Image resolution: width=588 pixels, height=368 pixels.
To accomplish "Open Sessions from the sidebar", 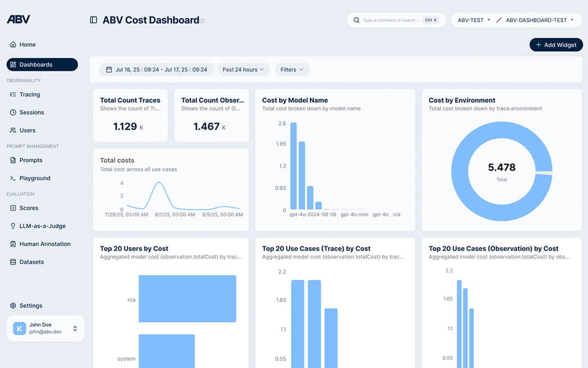I will tap(42, 112).
